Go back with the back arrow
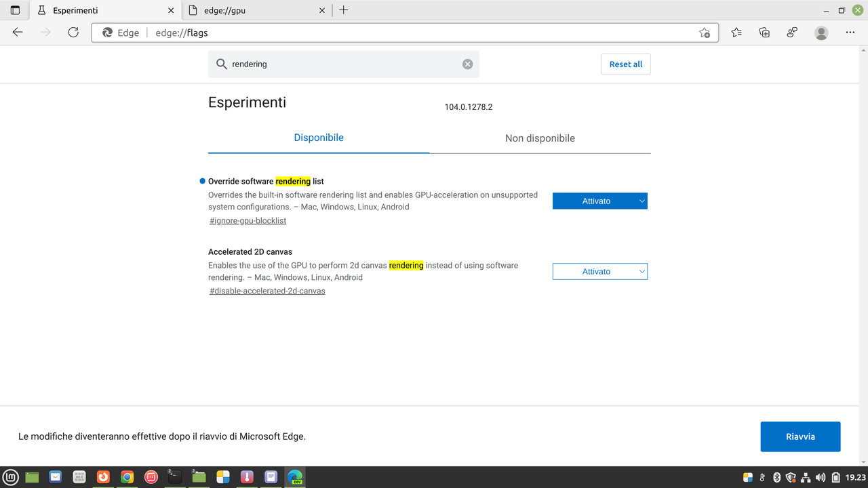This screenshot has height=488, width=868. (18, 33)
